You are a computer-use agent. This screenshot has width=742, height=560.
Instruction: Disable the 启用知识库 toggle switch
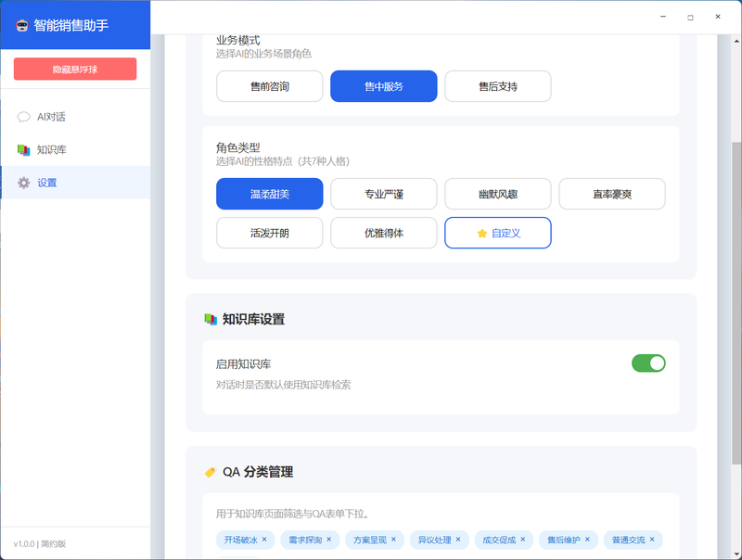648,363
